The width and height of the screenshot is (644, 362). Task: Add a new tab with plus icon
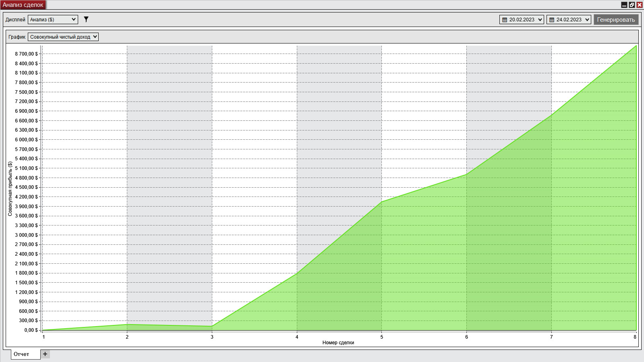tap(45, 354)
